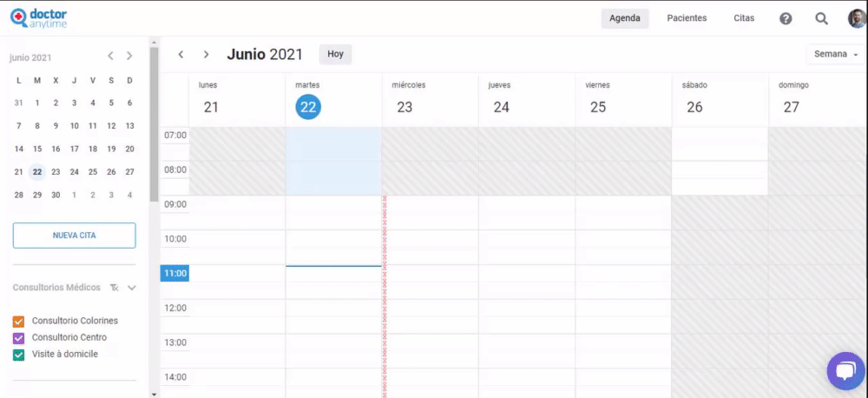The width and height of the screenshot is (868, 398).
Task: Click the viernes 25 day header
Action: [623, 100]
